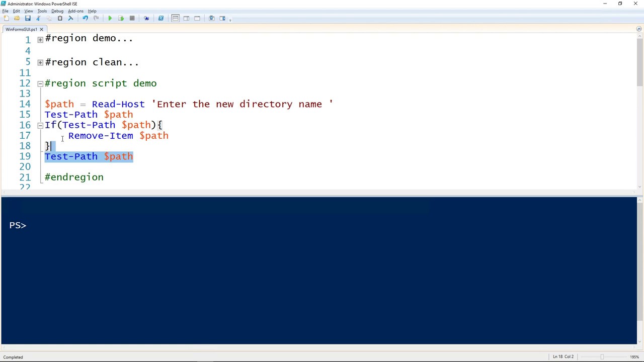
Task: Open the Add-ons menu
Action: (x=75, y=11)
